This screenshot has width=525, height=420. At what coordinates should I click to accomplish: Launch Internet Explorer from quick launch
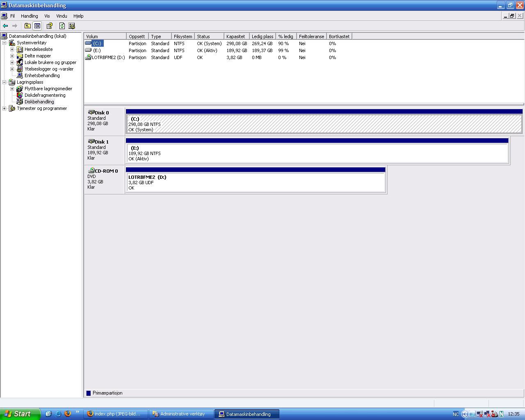click(58, 414)
